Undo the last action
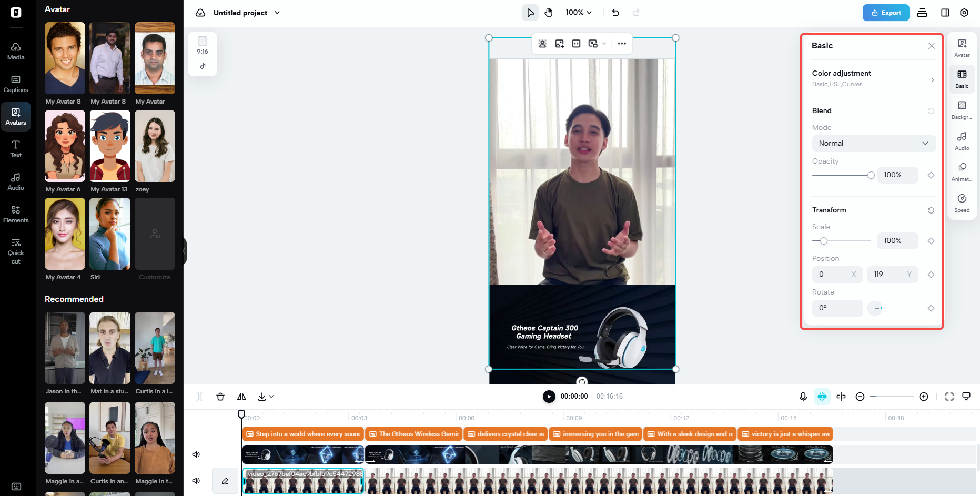980x496 pixels. tap(615, 13)
